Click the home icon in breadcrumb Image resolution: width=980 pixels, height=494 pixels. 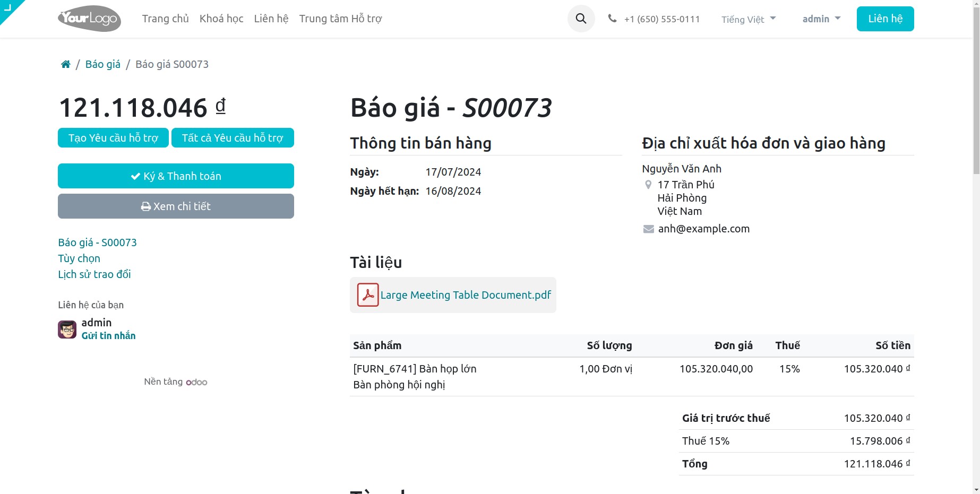click(x=66, y=64)
